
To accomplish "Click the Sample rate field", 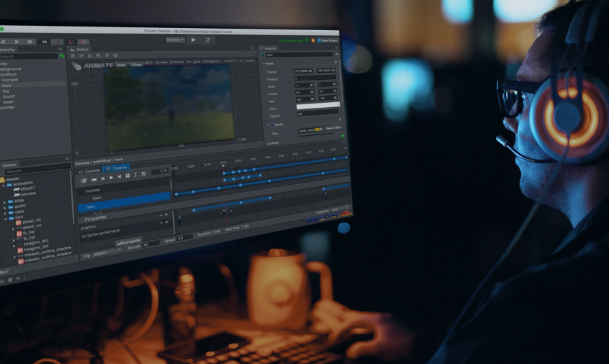I will [x=150, y=244].
